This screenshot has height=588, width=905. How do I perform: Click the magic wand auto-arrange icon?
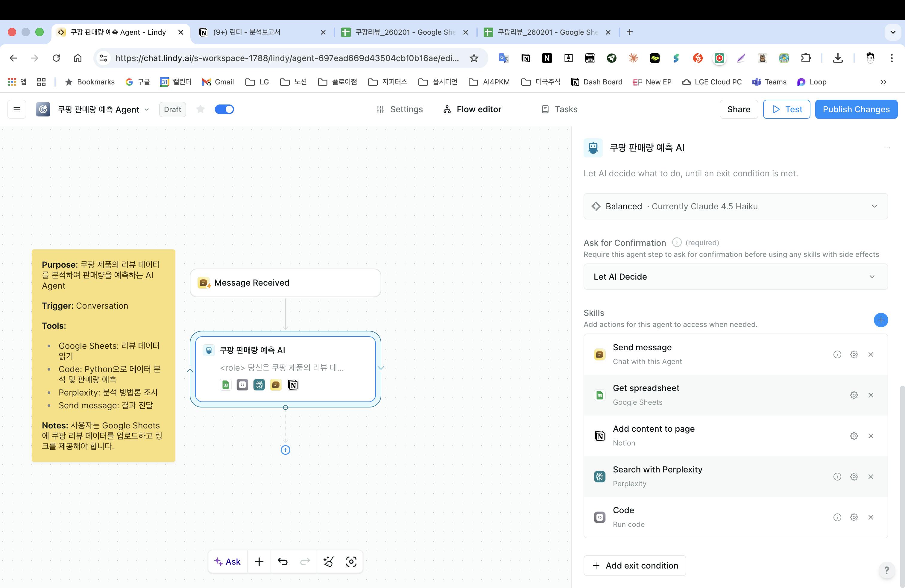pos(329,561)
